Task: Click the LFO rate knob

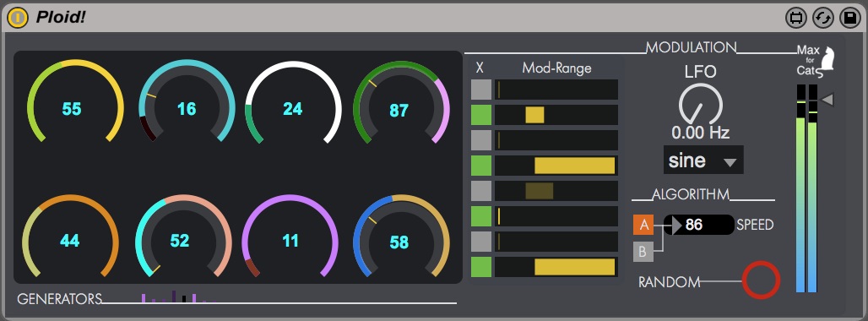Action: pyautogui.click(x=701, y=104)
